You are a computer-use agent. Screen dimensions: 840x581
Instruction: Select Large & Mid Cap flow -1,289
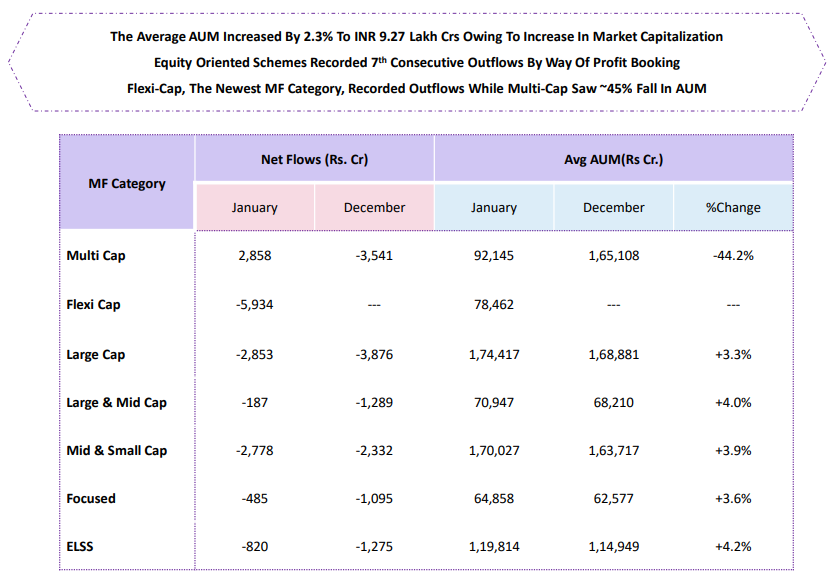coord(374,403)
